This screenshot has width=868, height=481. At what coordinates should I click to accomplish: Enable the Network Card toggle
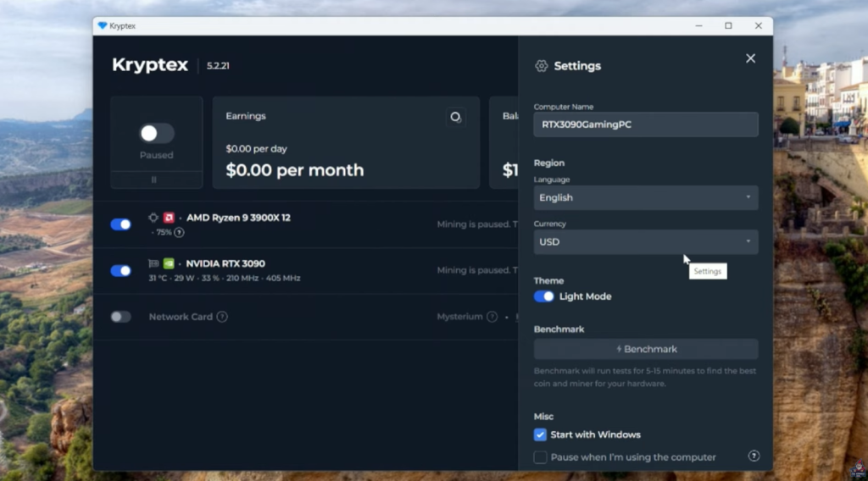(121, 317)
